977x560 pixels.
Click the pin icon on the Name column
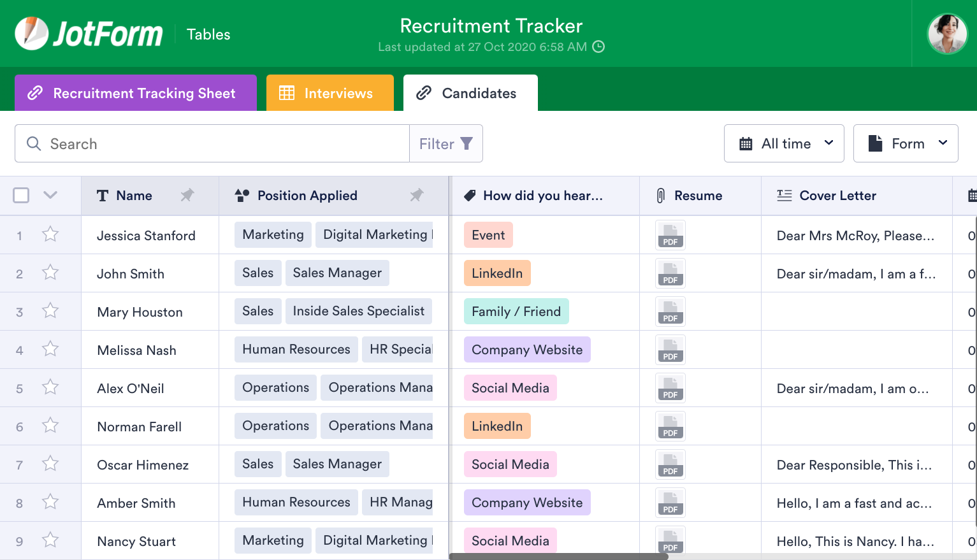pyautogui.click(x=187, y=196)
